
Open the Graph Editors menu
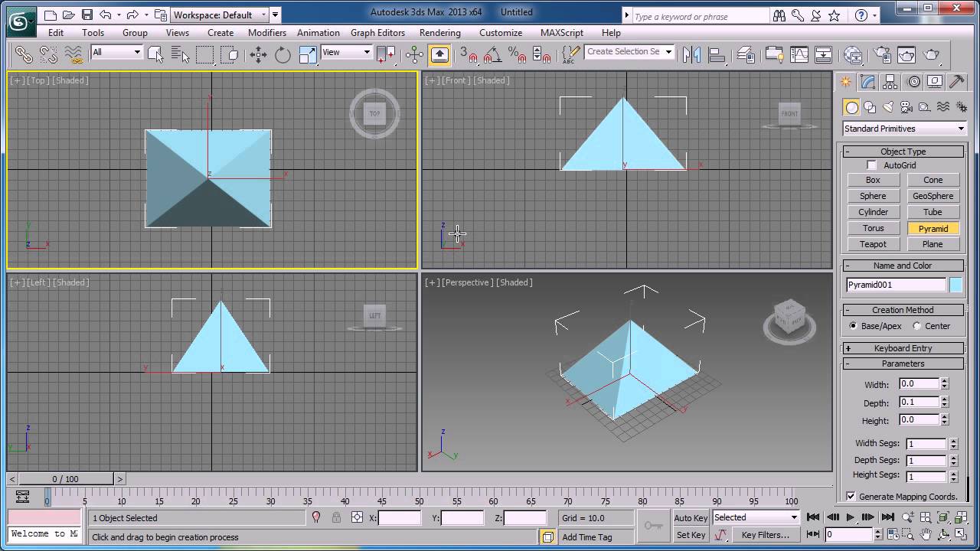tap(377, 33)
